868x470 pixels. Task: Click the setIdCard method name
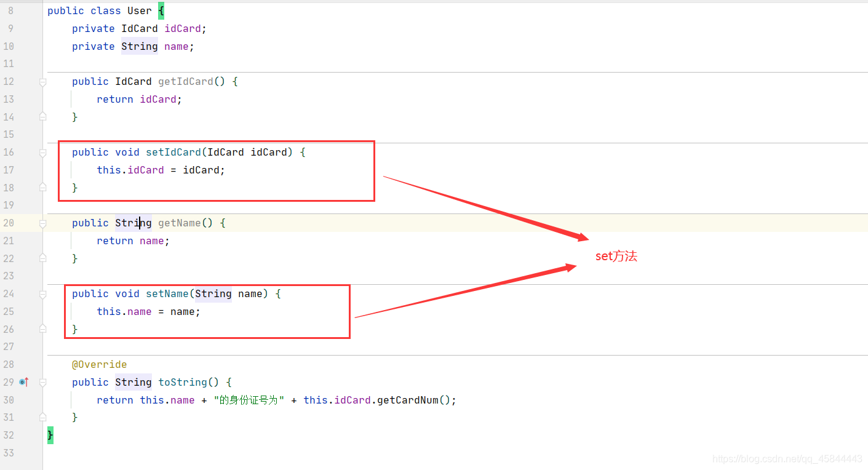click(x=173, y=153)
